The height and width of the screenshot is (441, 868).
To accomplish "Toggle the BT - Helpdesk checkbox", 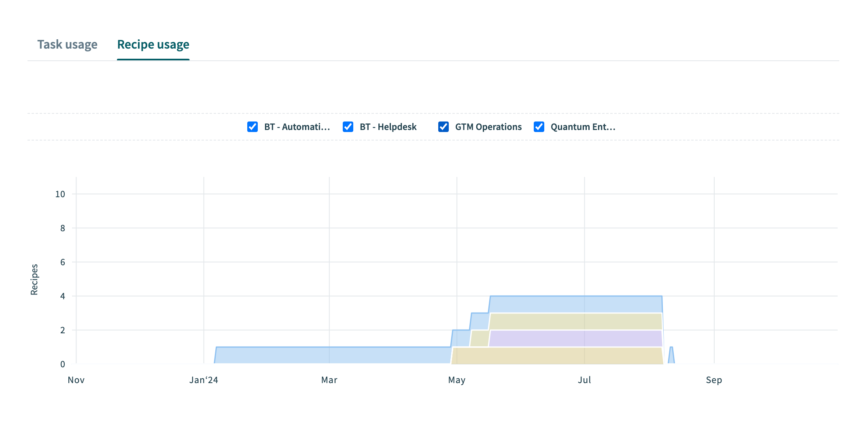I will click(x=348, y=127).
